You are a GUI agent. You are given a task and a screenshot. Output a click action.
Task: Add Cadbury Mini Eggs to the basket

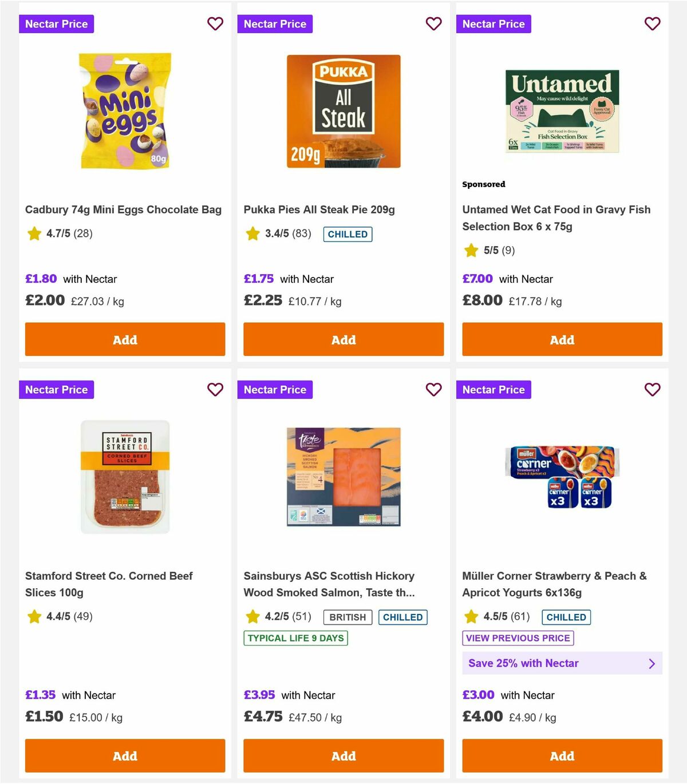click(x=124, y=339)
